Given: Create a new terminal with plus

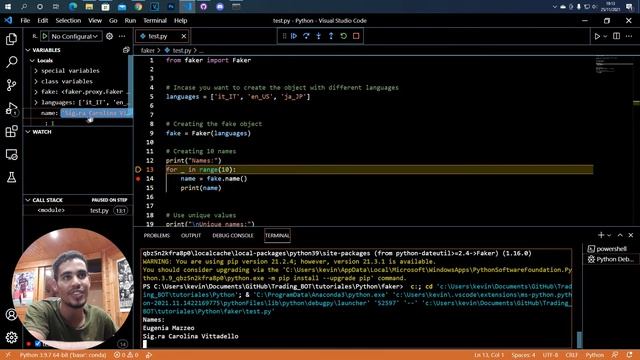Looking at the screenshot, I should click(601, 235).
